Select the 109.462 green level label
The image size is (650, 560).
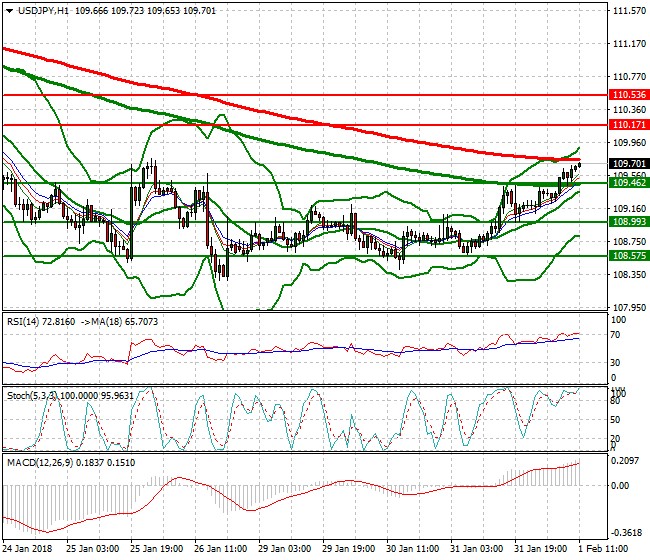629,183
